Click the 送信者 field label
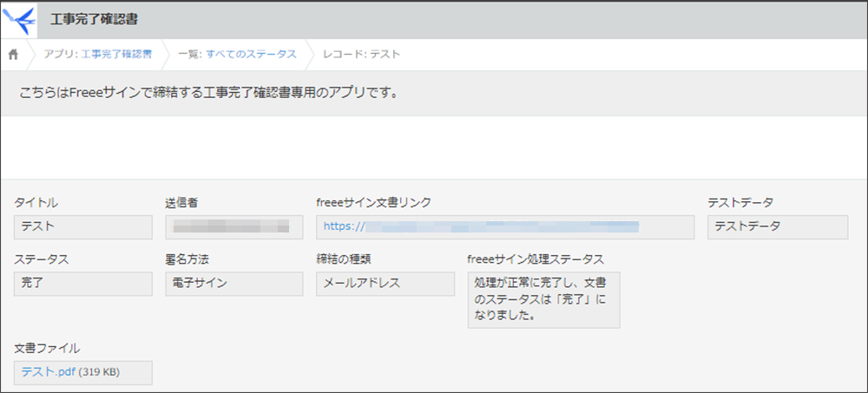The image size is (868, 393). click(181, 203)
